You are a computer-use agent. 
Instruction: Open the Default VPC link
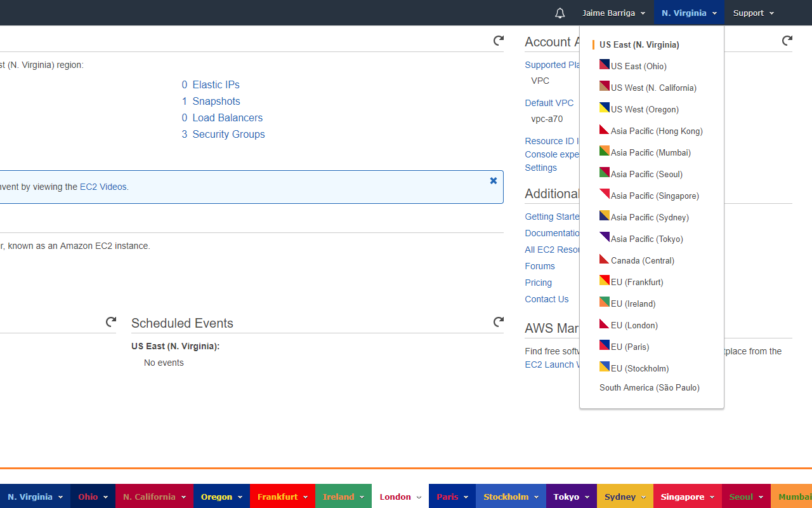[549, 103]
